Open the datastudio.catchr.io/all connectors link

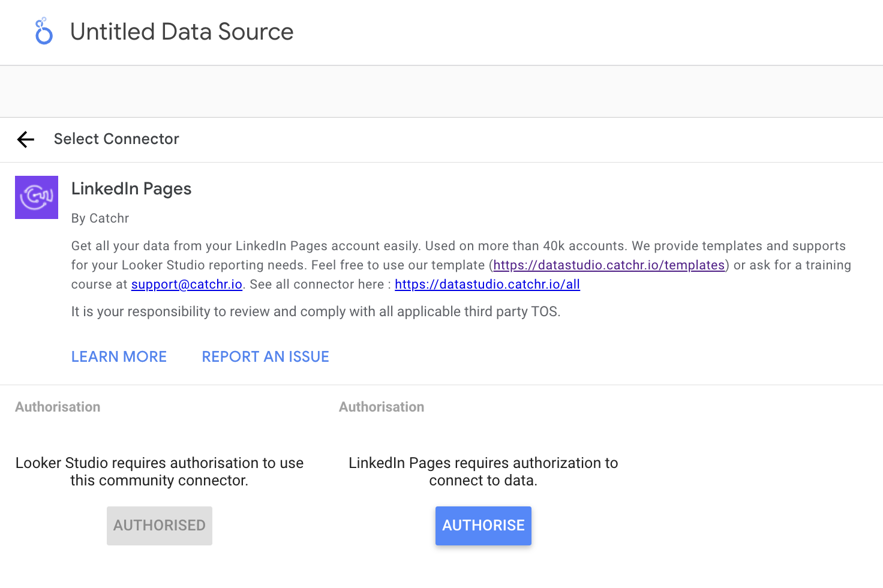pyautogui.click(x=487, y=284)
